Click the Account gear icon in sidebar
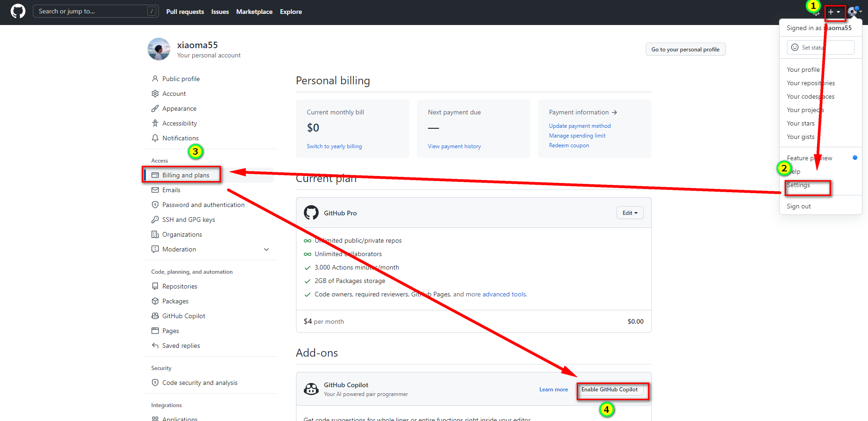 click(155, 94)
